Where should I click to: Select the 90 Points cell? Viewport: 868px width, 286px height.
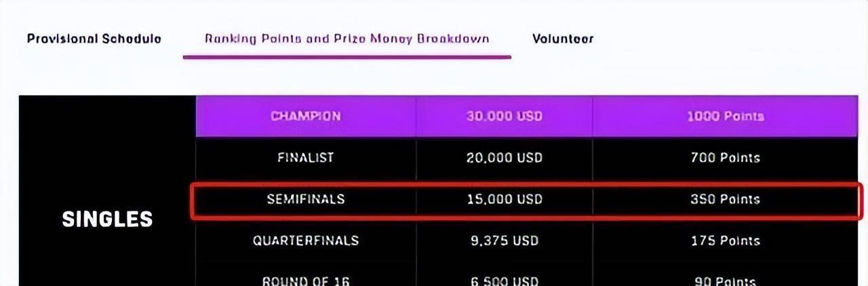tap(726, 279)
